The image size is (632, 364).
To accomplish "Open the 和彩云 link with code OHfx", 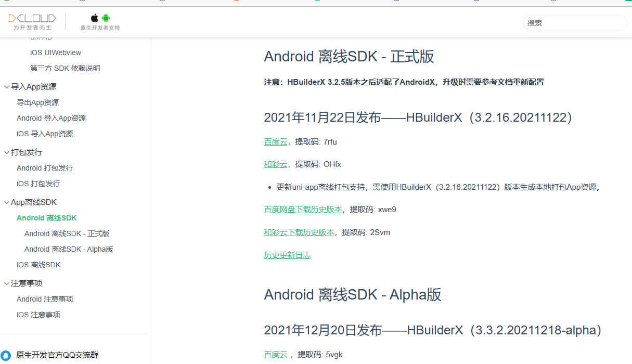I will pos(275,164).
